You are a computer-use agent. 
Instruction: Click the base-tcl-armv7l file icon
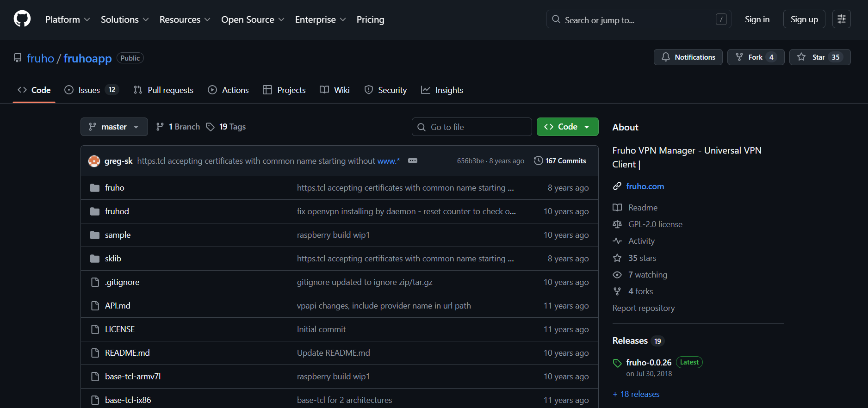click(x=95, y=377)
